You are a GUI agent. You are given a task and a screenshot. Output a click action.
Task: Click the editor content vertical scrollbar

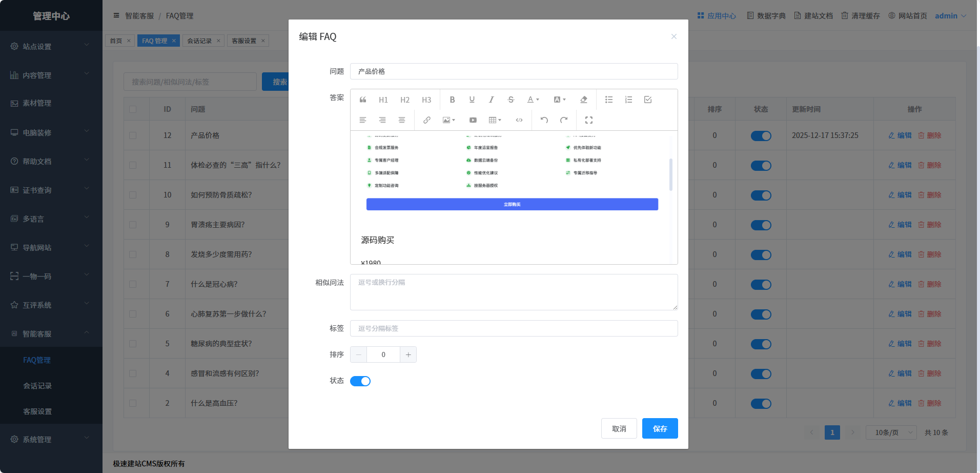[670, 174]
